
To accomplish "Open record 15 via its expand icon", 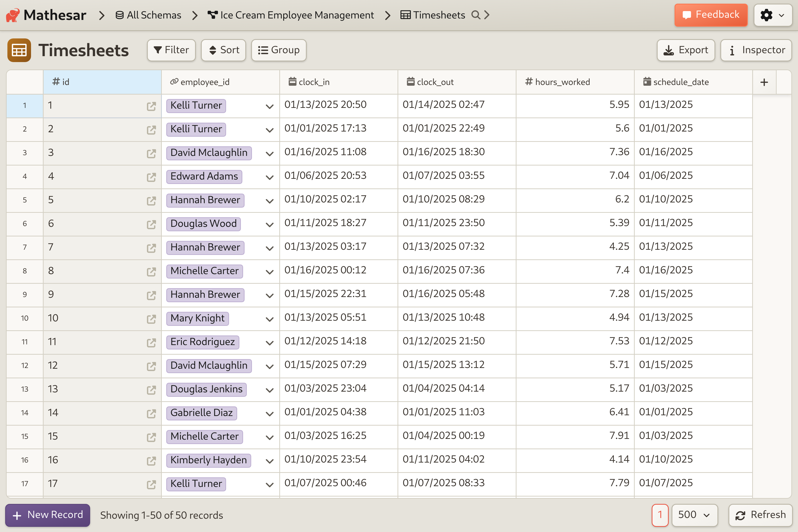I will [x=151, y=437].
